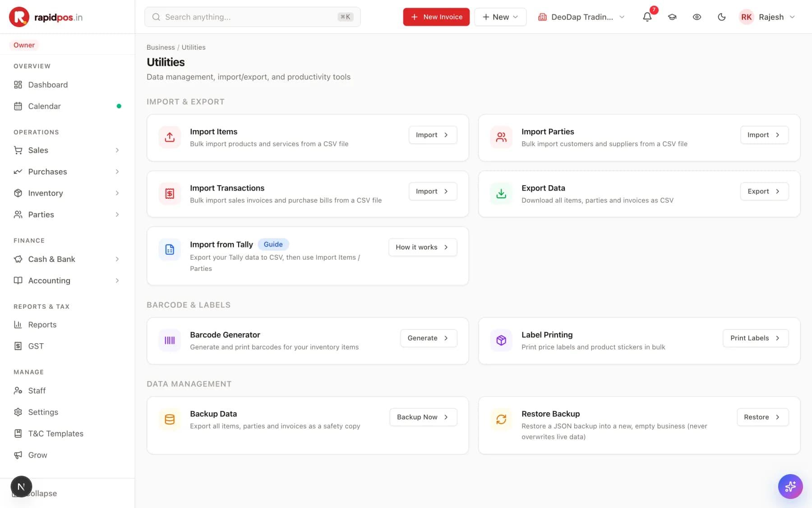The width and height of the screenshot is (812, 508).
Task: Click the Restore button
Action: pyautogui.click(x=763, y=417)
